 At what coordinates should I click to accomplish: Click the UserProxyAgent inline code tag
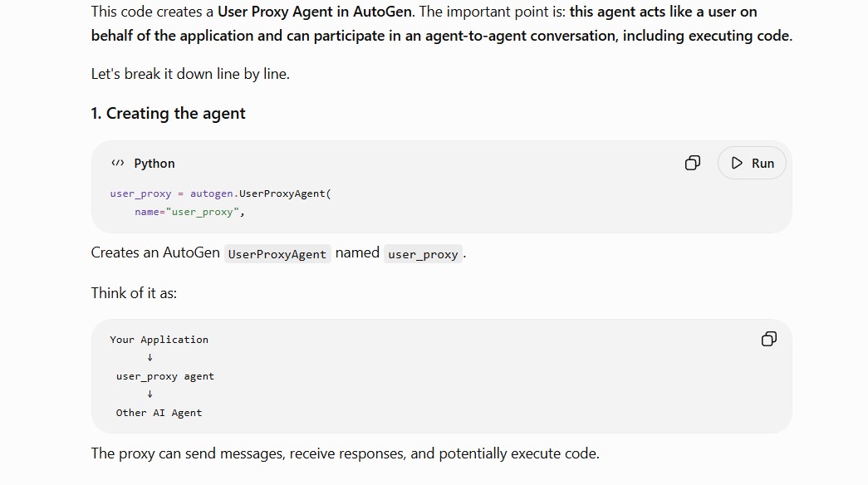pyautogui.click(x=277, y=253)
